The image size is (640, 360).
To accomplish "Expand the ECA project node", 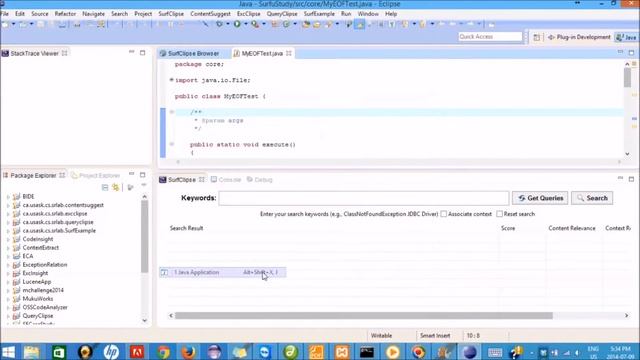I will (8, 256).
